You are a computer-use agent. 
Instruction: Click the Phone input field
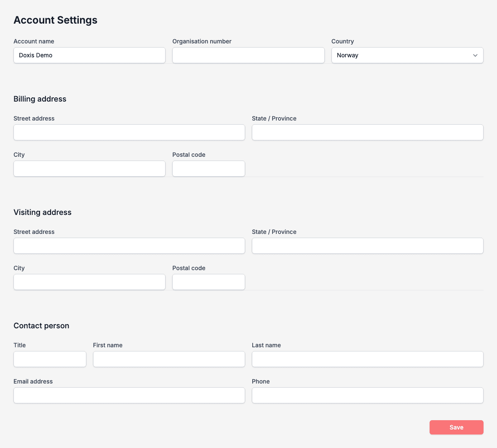[x=367, y=395]
